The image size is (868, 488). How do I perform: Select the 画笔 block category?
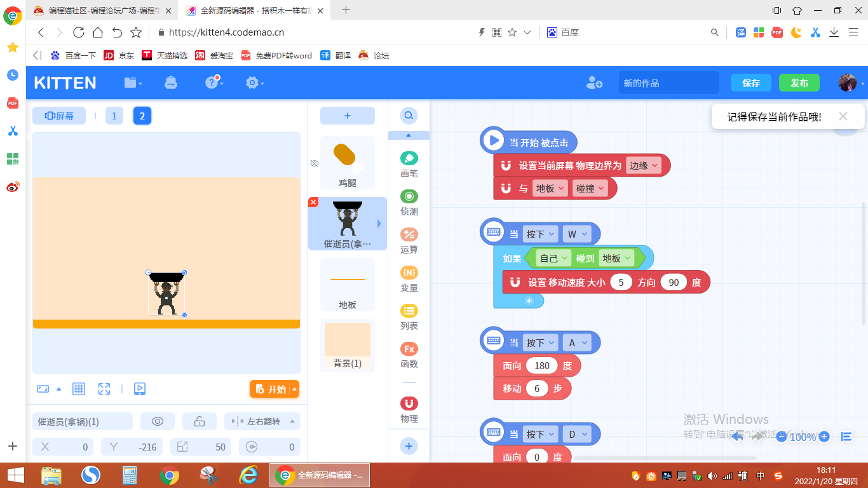tap(409, 164)
